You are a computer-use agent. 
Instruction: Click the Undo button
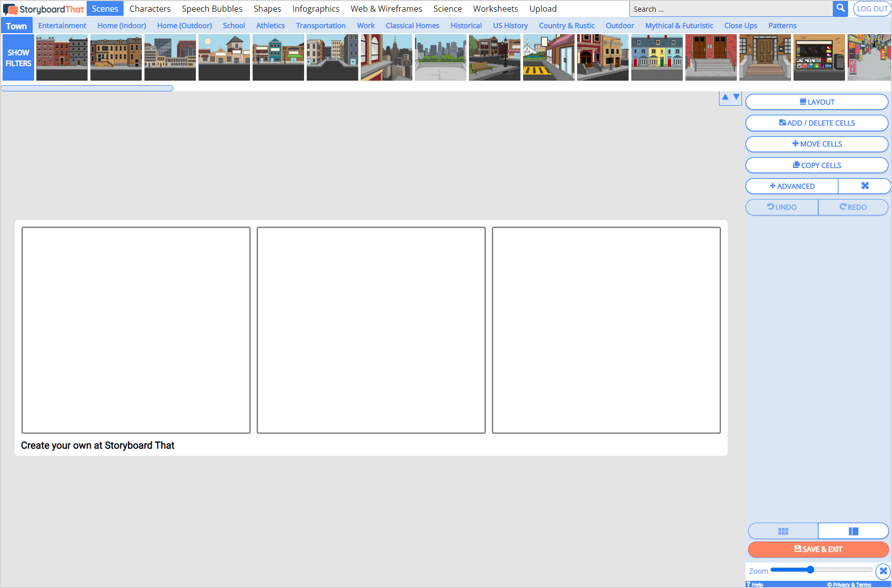pyautogui.click(x=782, y=207)
